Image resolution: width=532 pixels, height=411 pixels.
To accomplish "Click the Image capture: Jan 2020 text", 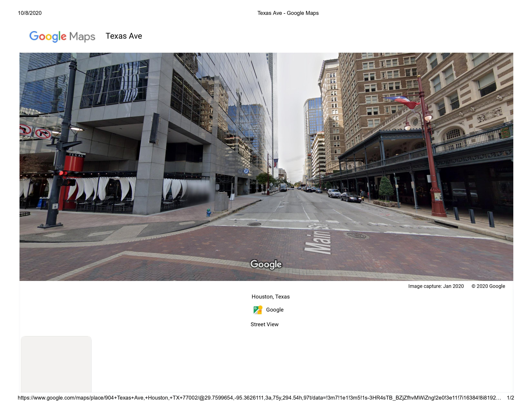I will coord(436,286).
